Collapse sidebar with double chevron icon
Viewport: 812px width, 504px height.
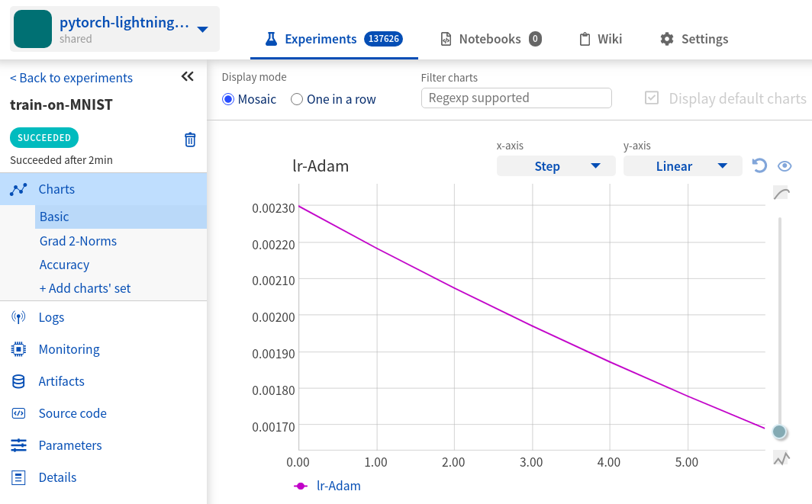tap(187, 76)
